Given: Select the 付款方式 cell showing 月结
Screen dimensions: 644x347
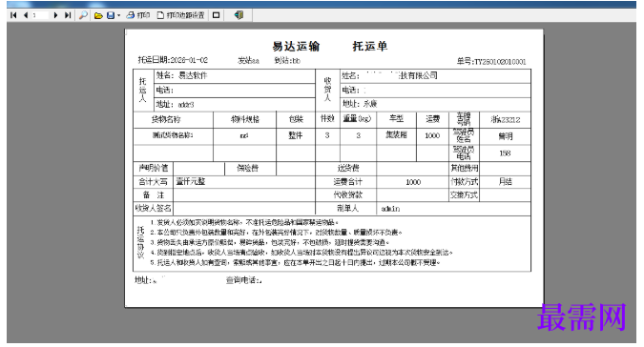Looking at the screenshot, I should pos(505,182).
